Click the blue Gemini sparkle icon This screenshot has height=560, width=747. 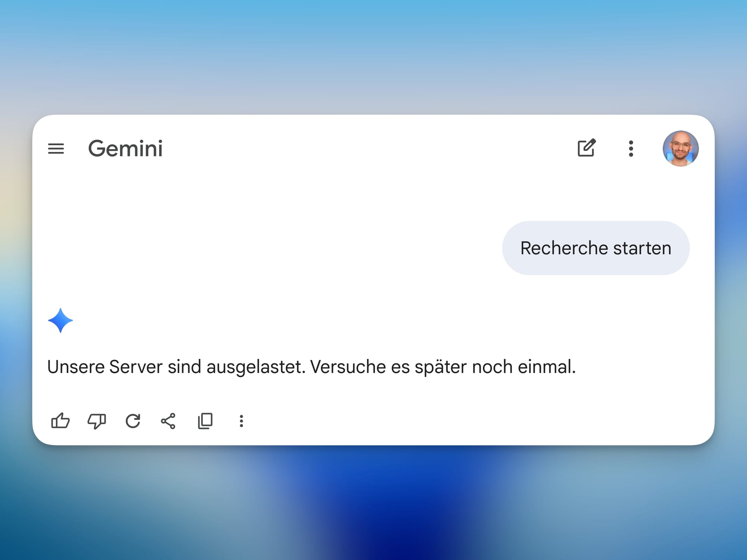click(61, 320)
